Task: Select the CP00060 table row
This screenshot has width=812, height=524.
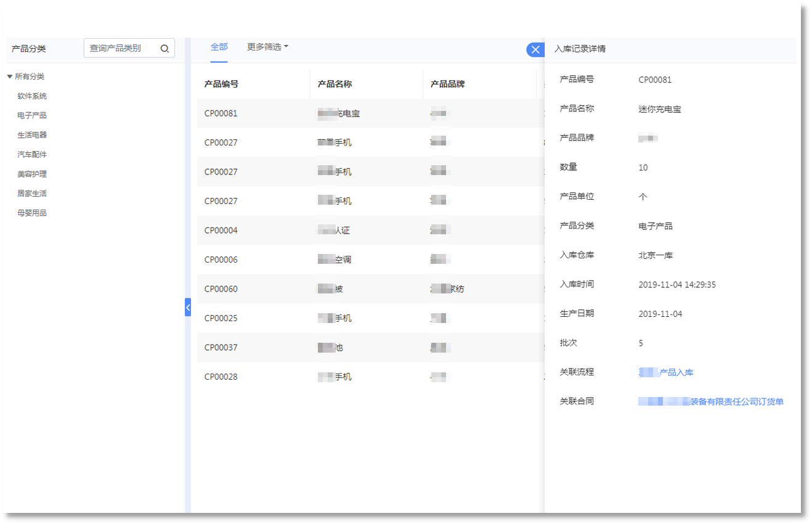Action: click(x=371, y=289)
